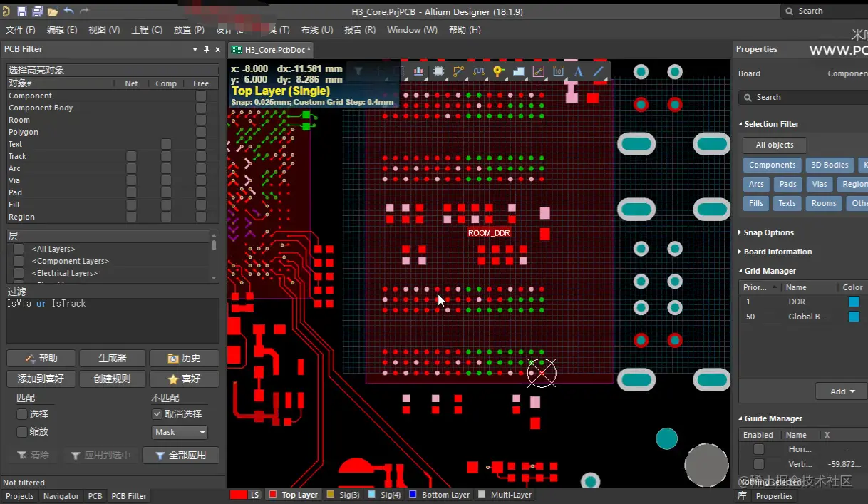The height and width of the screenshot is (504, 868).
Task: Select the Place Component chip tool
Action: point(439,71)
